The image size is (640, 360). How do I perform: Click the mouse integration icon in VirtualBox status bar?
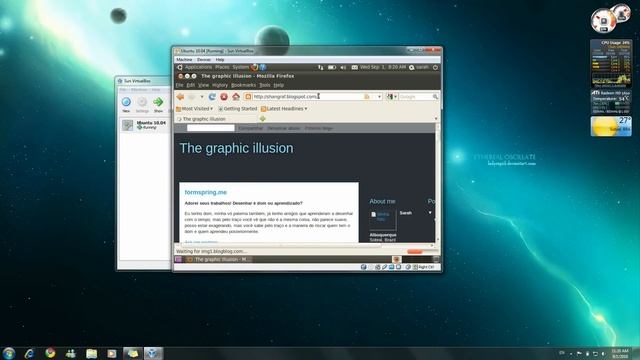click(x=408, y=267)
